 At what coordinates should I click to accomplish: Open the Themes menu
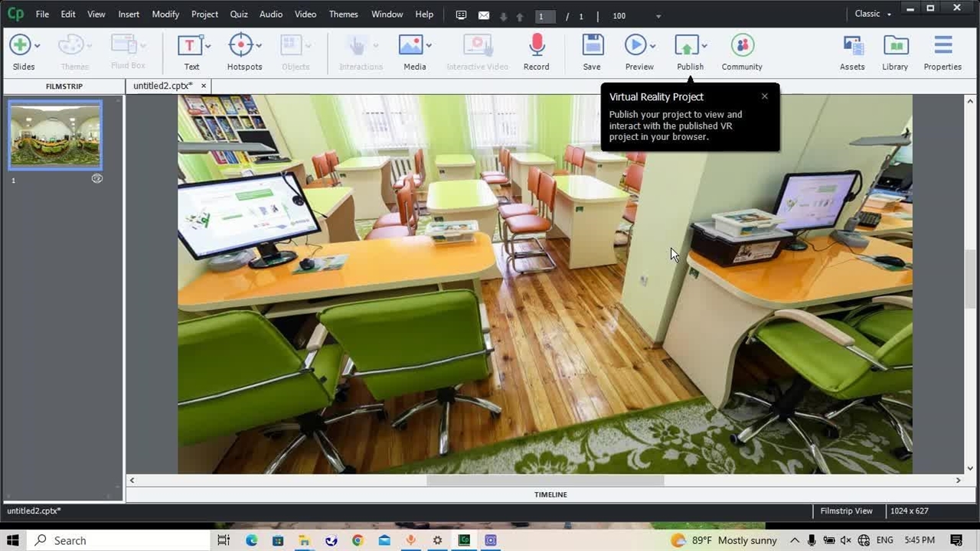343,15
